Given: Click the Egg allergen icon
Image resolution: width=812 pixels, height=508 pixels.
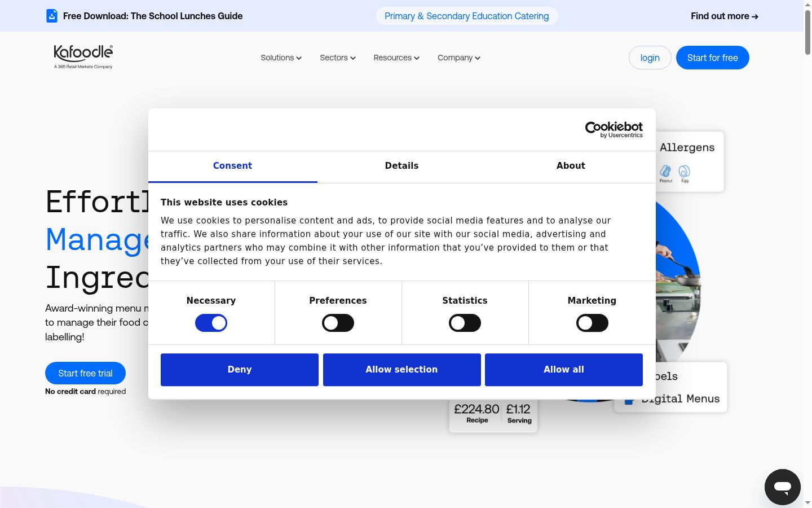Looking at the screenshot, I should tap(685, 172).
